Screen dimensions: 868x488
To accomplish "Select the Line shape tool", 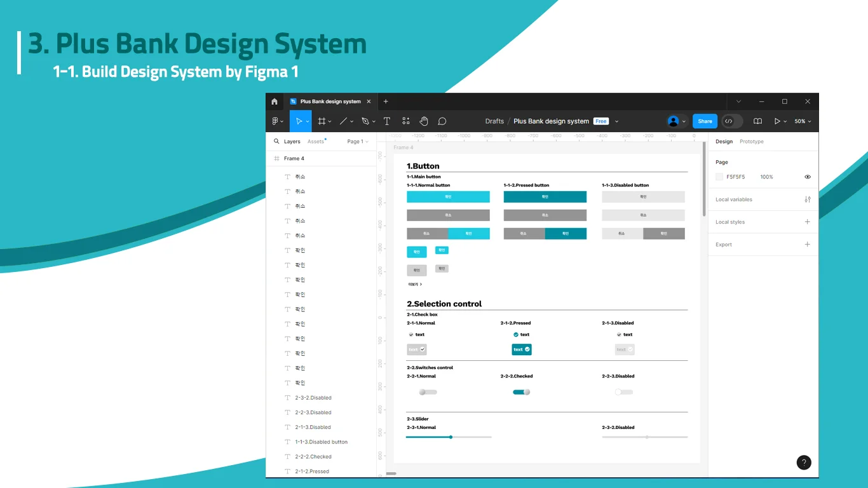I will pos(343,121).
